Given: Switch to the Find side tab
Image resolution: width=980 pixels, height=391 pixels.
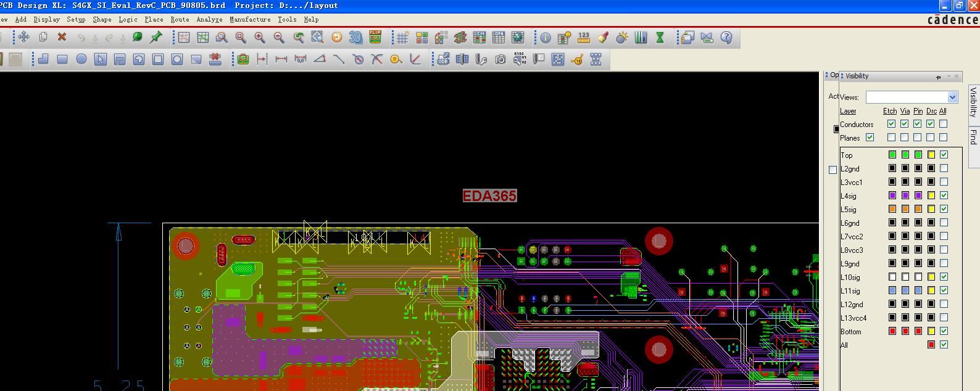Looking at the screenshot, I should pos(973,136).
